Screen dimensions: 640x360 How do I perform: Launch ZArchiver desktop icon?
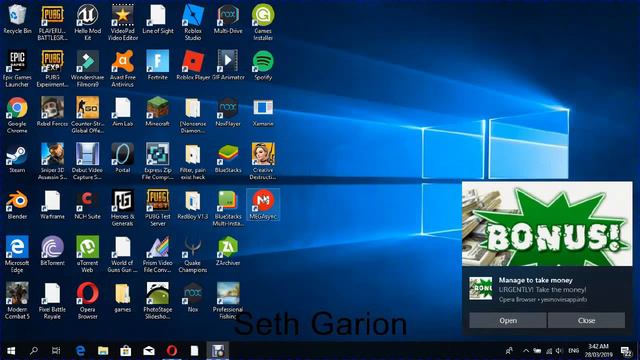(228, 251)
